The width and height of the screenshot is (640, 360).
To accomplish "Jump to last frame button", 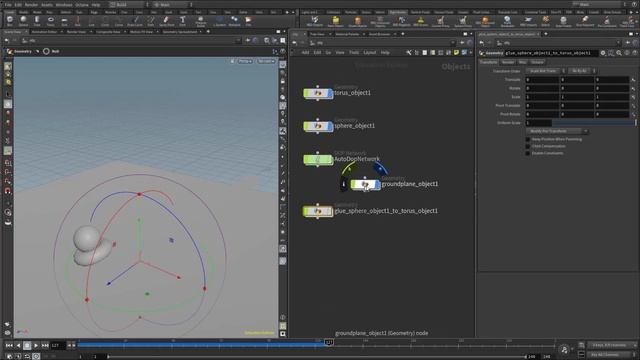I will click(45, 346).
